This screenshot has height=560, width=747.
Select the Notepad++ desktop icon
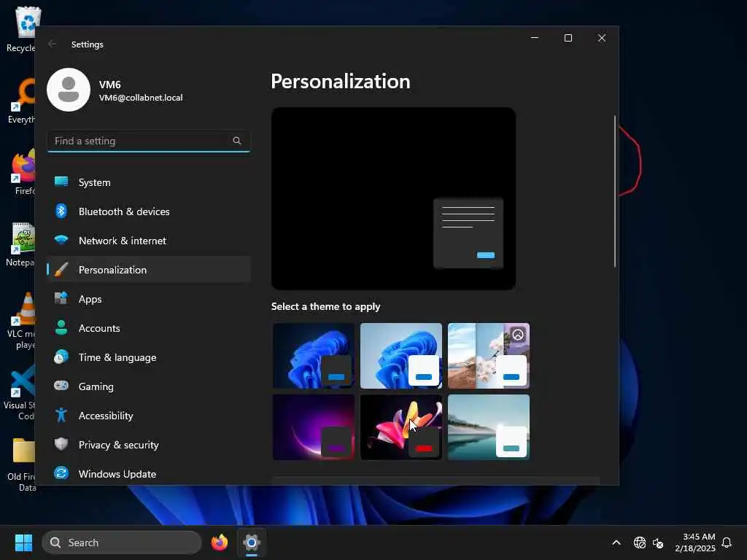click(20, 245)
